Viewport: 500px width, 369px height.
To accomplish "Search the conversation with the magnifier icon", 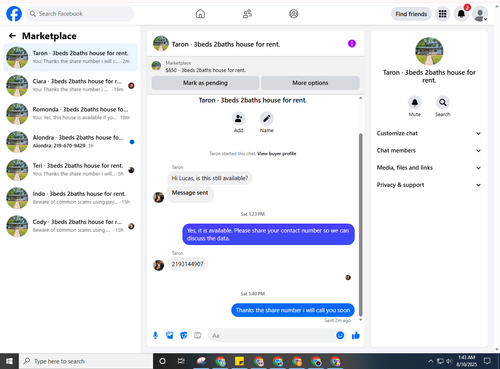I will point(443,102).
